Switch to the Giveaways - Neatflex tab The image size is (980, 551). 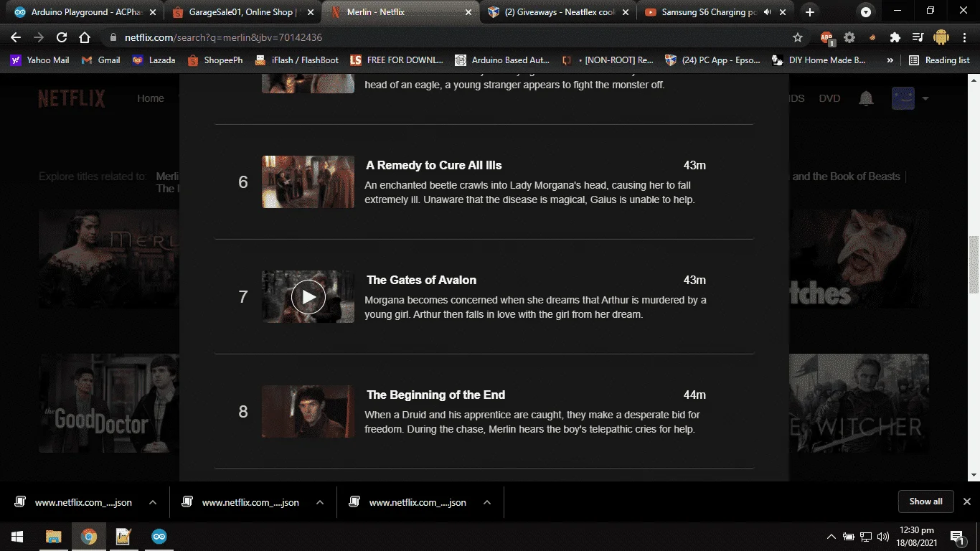tap(557, 12)
